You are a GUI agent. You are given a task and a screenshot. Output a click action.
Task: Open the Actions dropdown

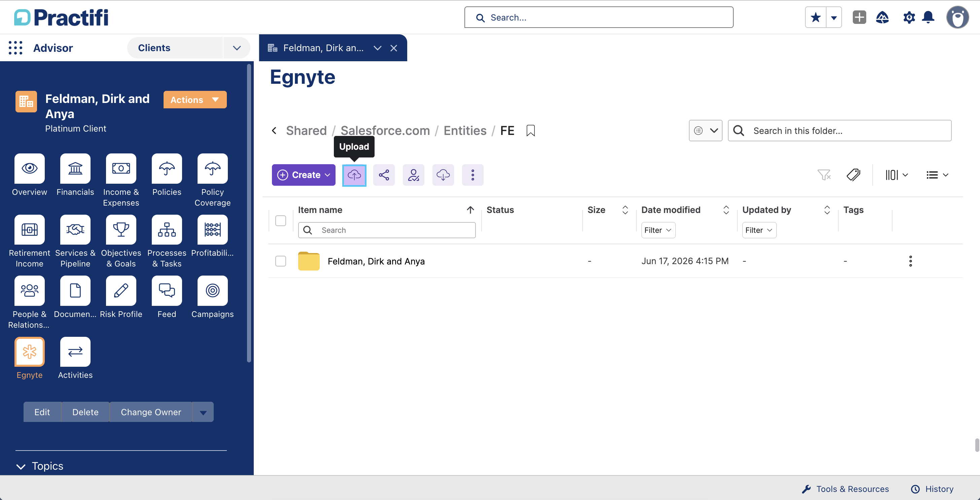(195, 100)
